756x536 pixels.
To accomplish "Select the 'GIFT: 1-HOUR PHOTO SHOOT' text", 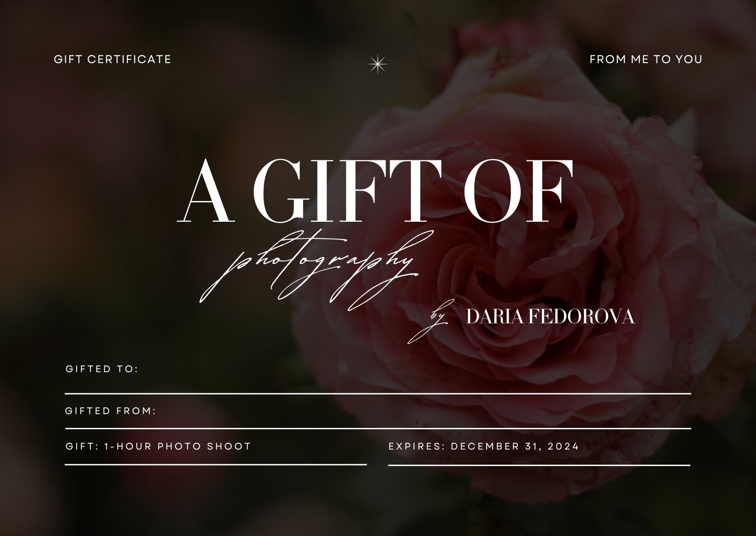I will click(158, 446).
